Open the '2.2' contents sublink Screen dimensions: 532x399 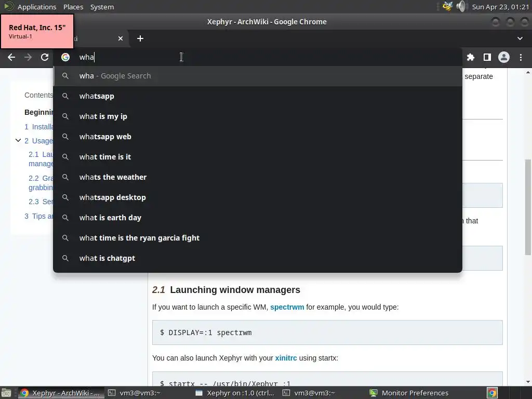point(41,183)
